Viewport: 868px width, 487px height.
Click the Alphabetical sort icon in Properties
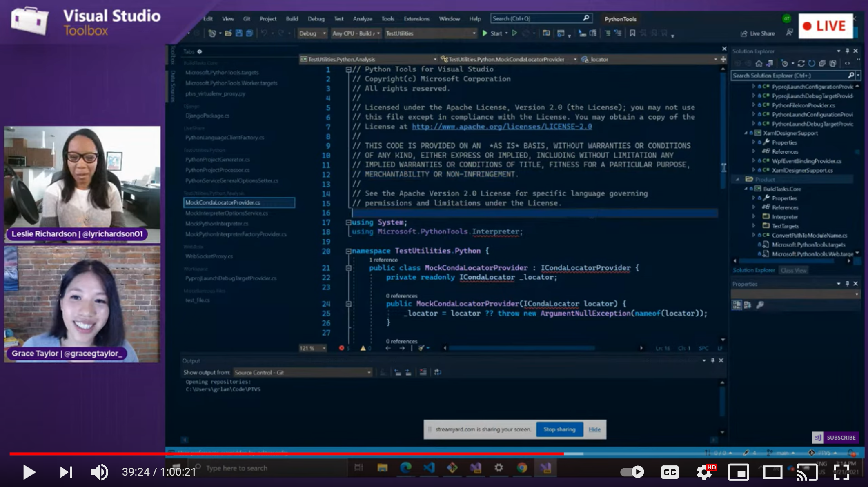[748, 305]
